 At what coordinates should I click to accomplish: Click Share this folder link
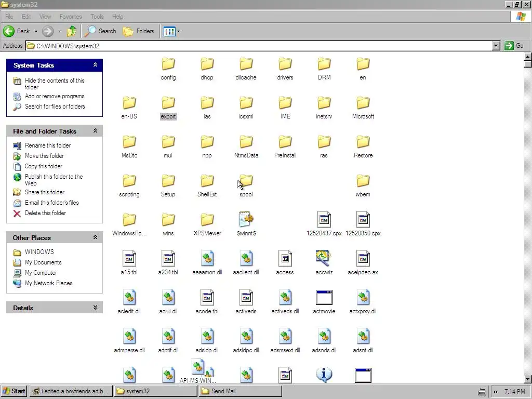click(x=45, y=192)
